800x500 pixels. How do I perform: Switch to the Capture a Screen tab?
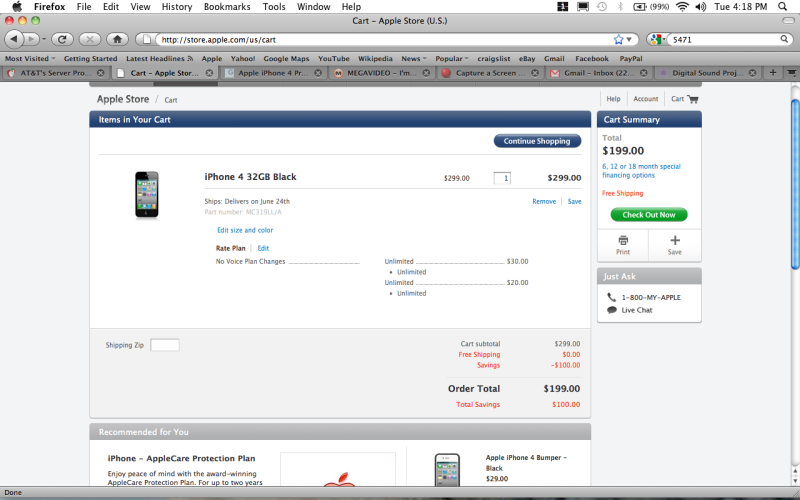tap(490, 73)
